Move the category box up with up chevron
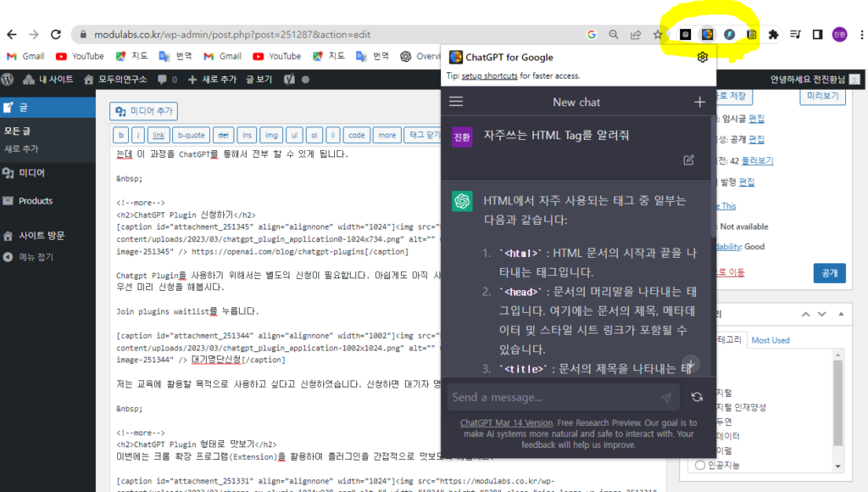The width and height of the screenshot is (868, 492). [x=805, y=314]
